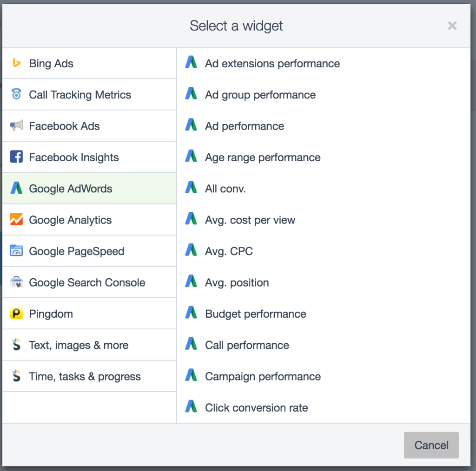Image resolution: width=476 pixels, height=471 pixels.
Task: Click the yellow Pingdom icon
Action: [16, 314]
